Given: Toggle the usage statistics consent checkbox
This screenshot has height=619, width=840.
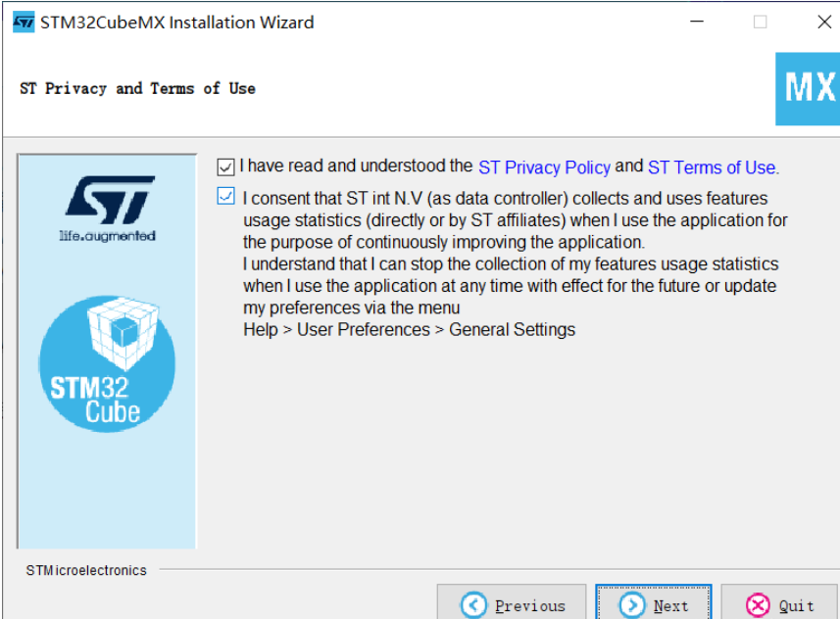Looking at the screenshot, I should [225, 196].
